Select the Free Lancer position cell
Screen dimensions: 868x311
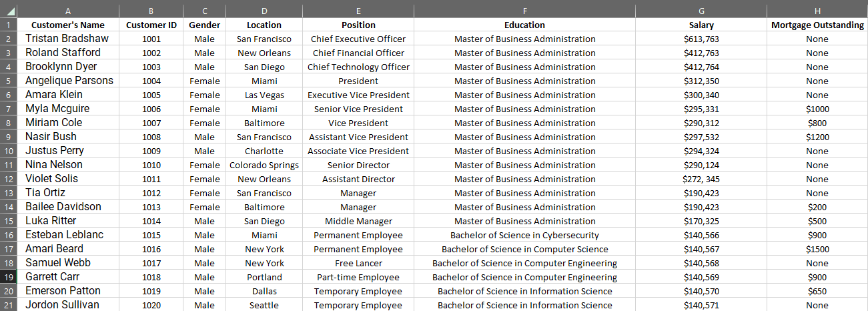pos(358,263)
